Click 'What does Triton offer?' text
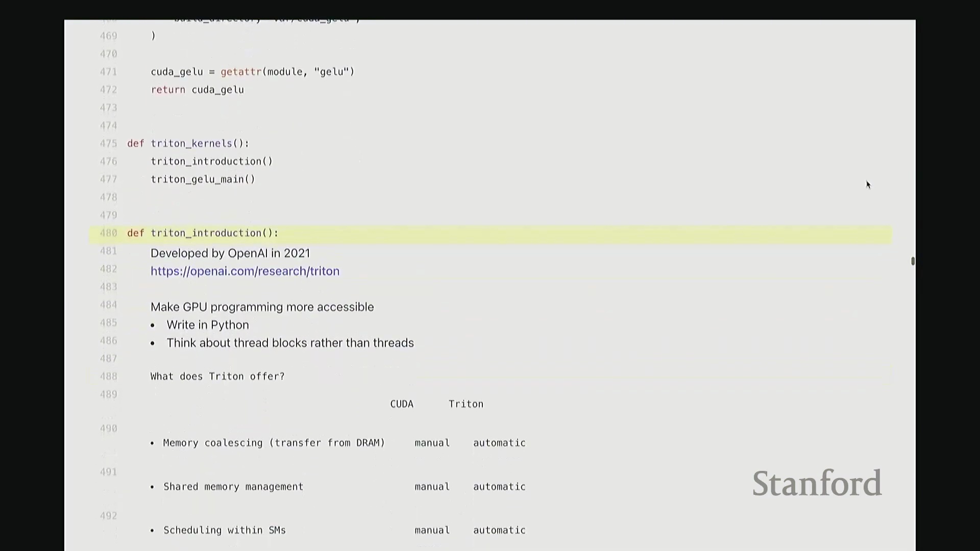Screen dimensions: 980x551 point(217,377)
